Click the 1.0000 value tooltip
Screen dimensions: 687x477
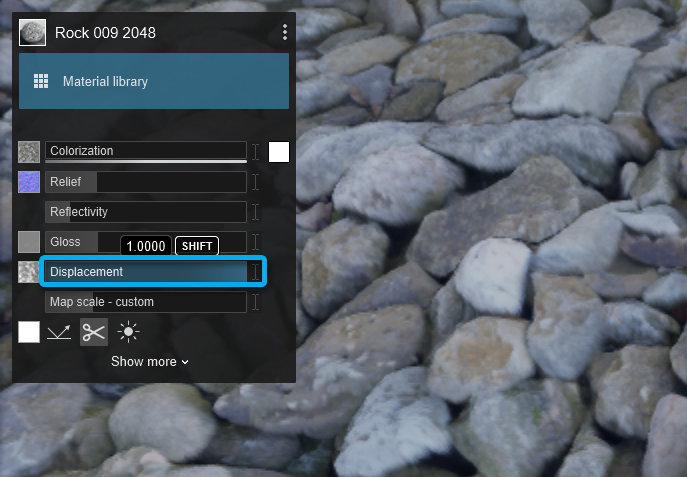tap(146, 246)
